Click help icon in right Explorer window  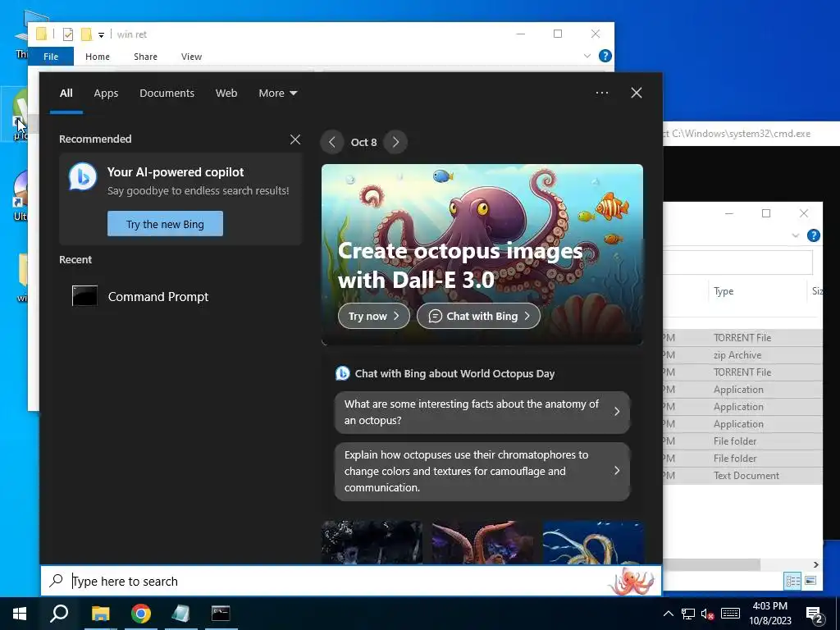[x=813, y=235]
